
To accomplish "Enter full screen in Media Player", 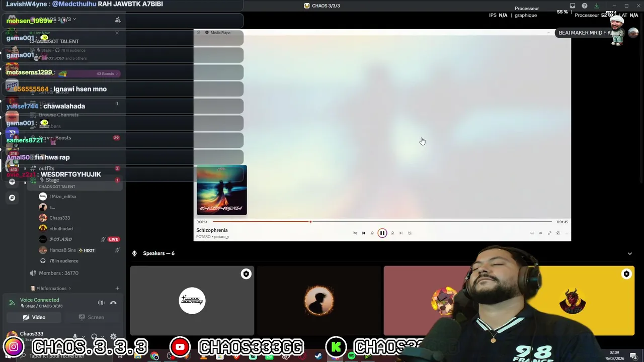I will point(549,233).
